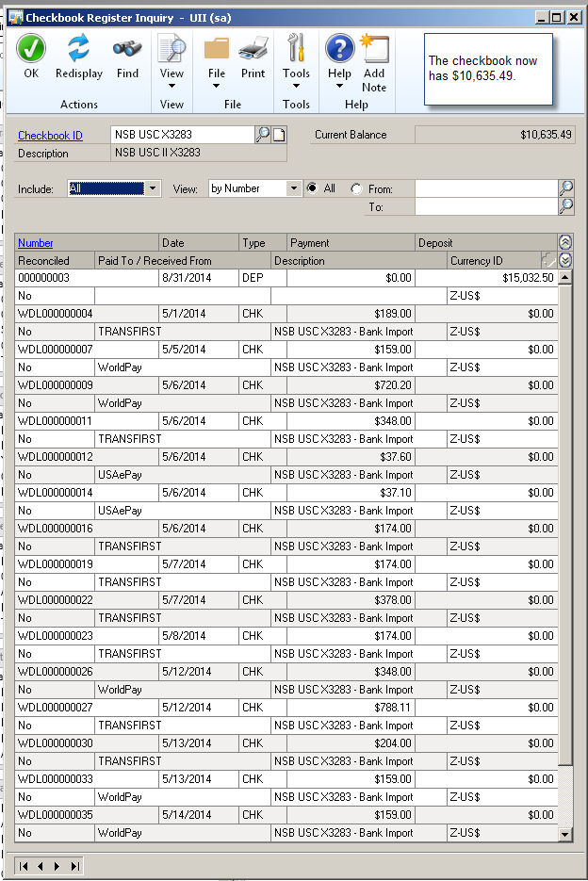The height and width of the screenshot is (881, 588).
Task: Click the Tools wrench icon
Action: [296, 48]
